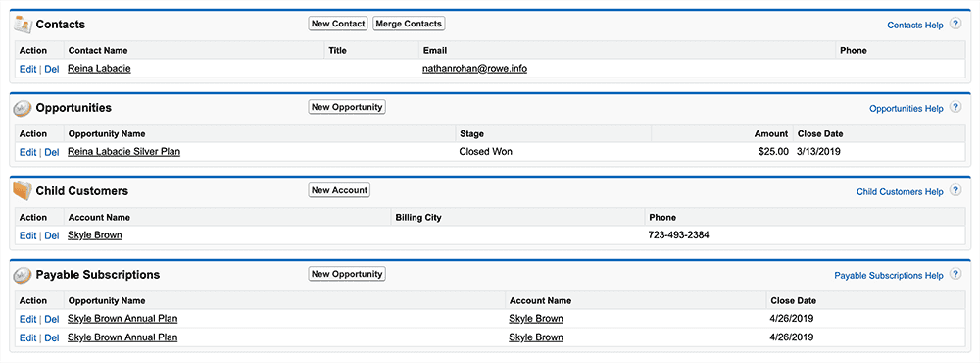Click email nathanrohan@rowe.info
The height and width of the screenshot is (363, 980).
pyautogui.click(x=474, y=69)
